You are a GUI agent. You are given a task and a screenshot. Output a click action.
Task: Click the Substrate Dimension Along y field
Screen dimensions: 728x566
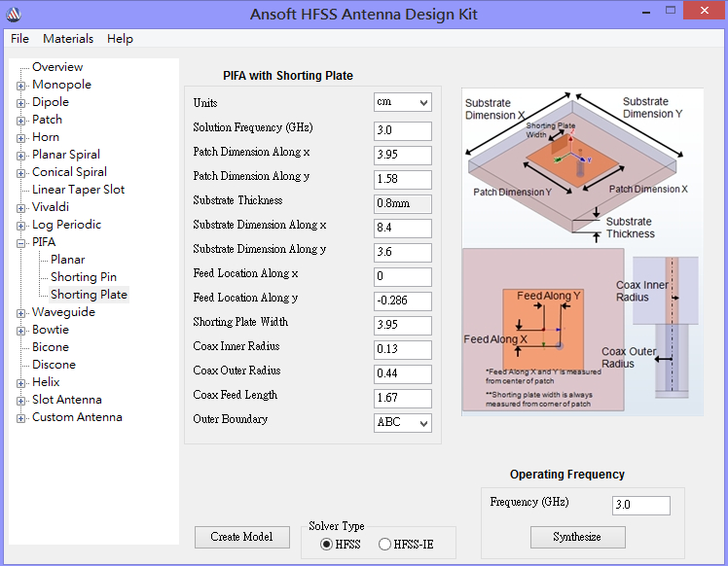tap(403, 253)
